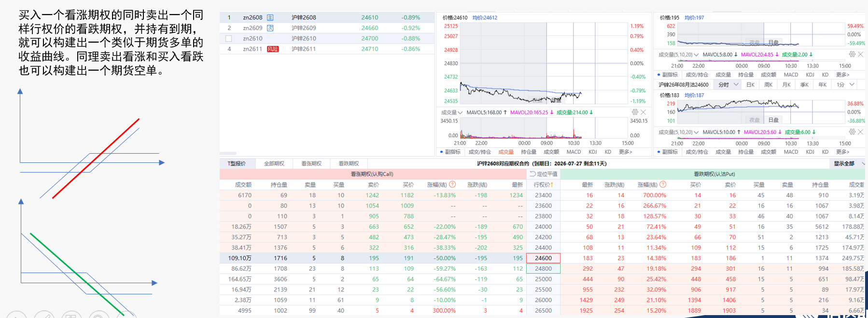Select strike price 26500 cell
Viewport: 868px width, 318px height.
(x=543, y=311)
